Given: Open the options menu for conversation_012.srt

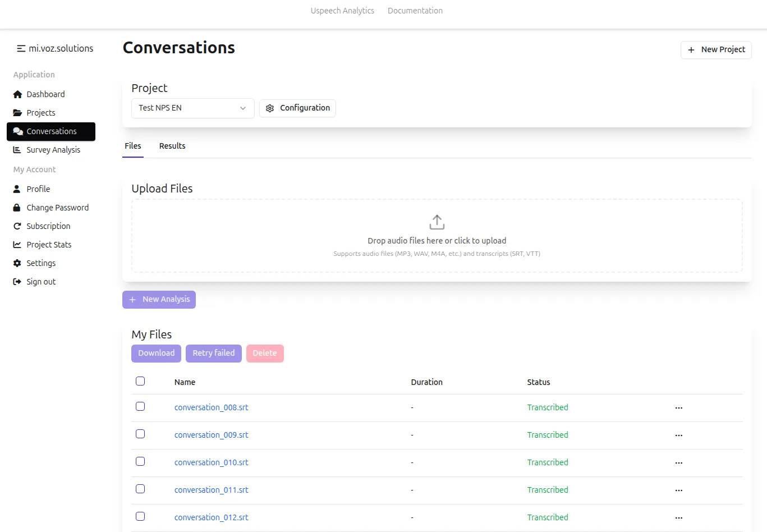Looking at the screenshot, I should (x=678, y=518).
